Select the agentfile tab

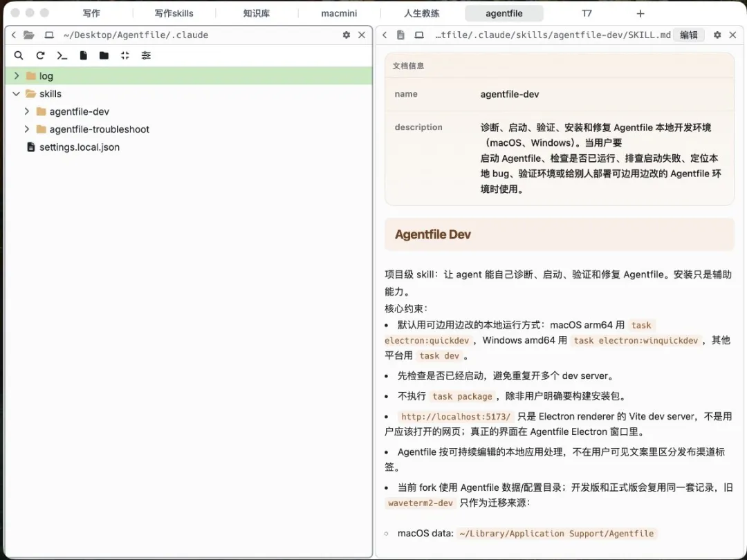coord(504,13)
